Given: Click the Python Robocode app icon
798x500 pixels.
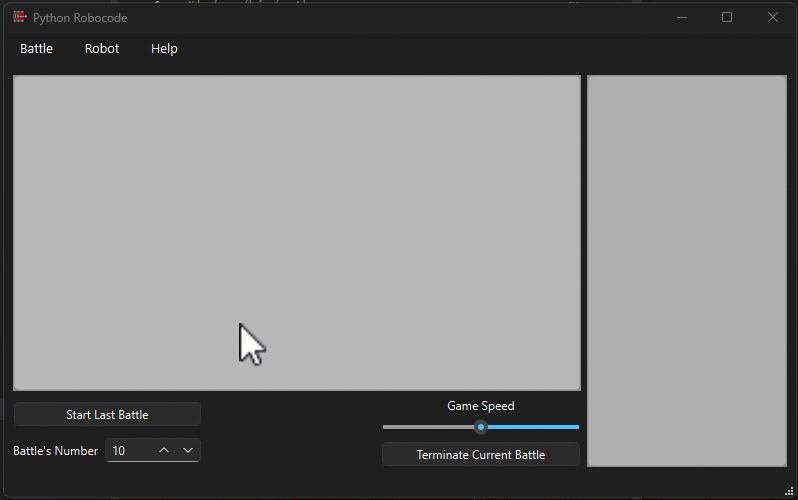Looking at the screenshot, I should point(19,17).
